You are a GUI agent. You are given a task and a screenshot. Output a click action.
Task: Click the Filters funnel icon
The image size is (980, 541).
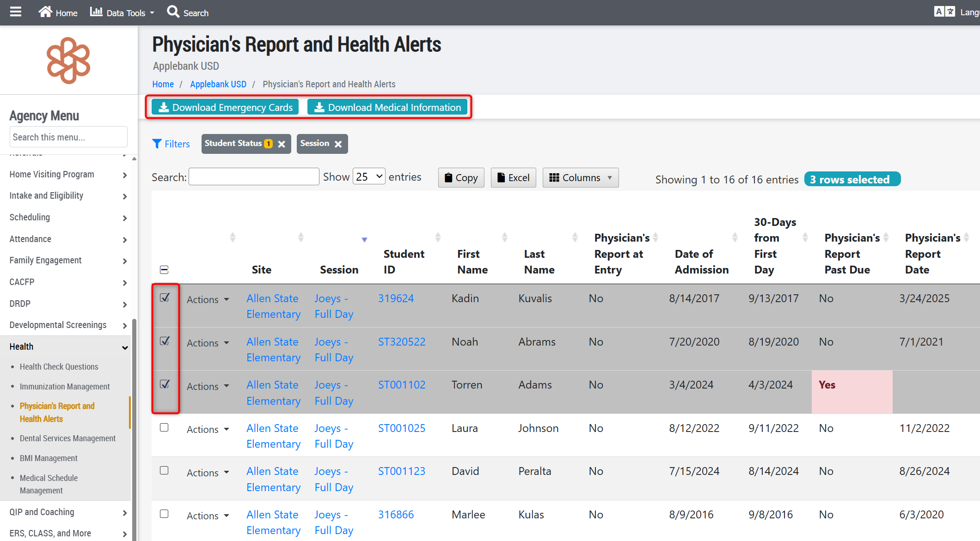point(157,144)
